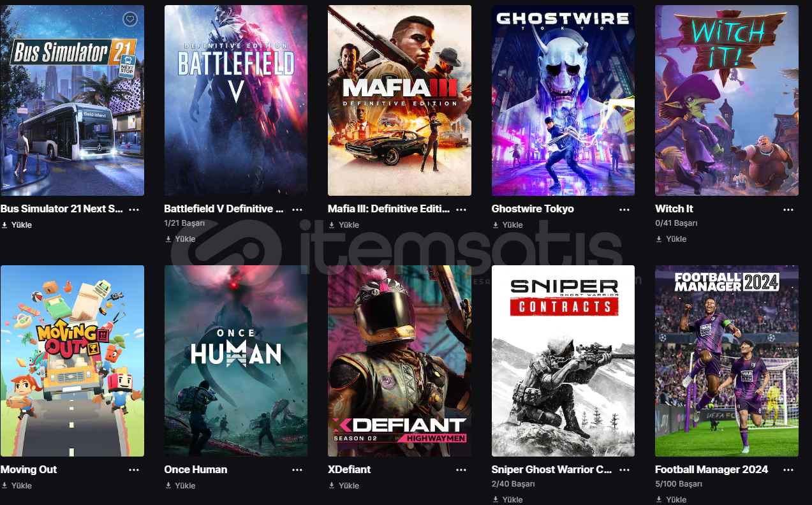Open the three-dot menu for Football Manager 2024
This screenshot has width=812, height=505.
pos(788,470)
